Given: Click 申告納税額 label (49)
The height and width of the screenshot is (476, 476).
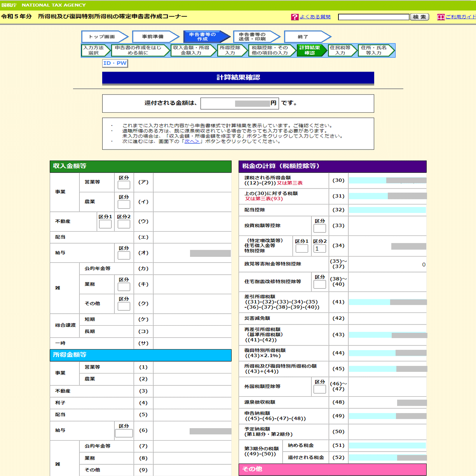Looking at the screenshot, I should (x=257, y=413).
